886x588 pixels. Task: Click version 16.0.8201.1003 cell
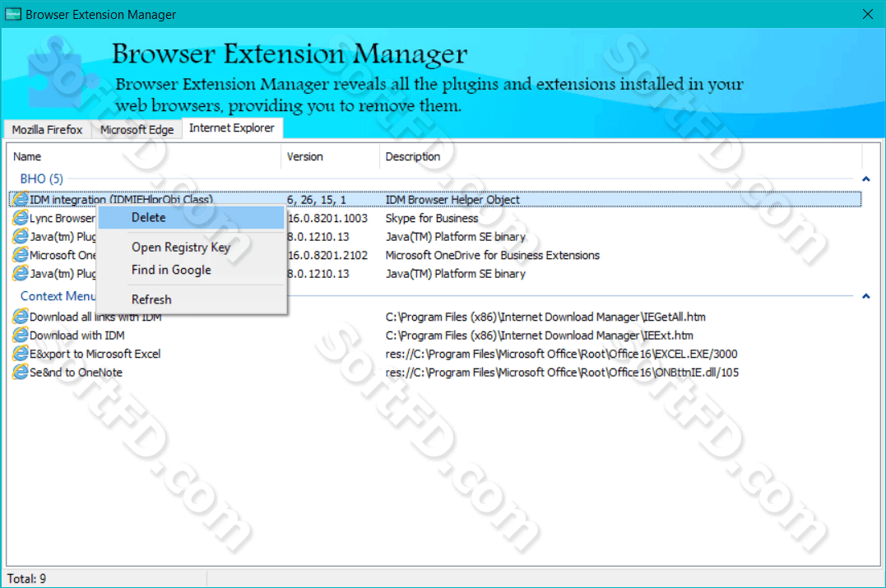[327, 218]
